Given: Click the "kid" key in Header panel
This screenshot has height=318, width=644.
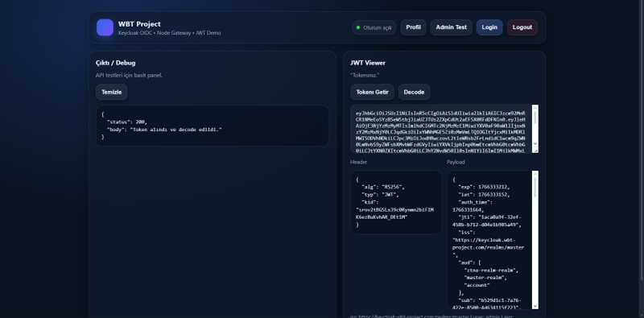Looking at the screenshot, I should tap(370, 202).
